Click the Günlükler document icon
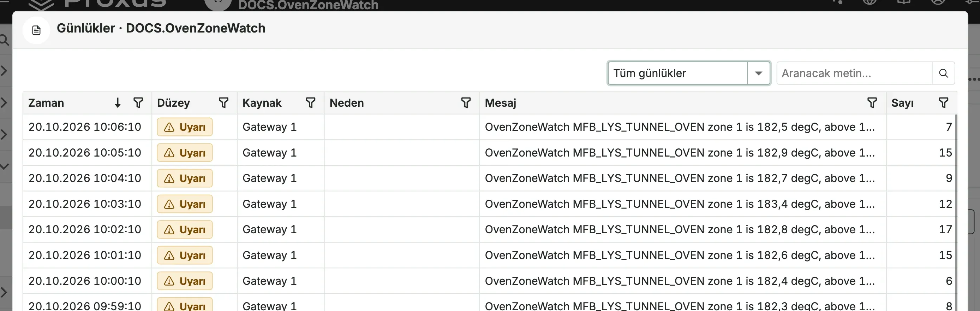 pyautogui.click(x=36, y=30)
